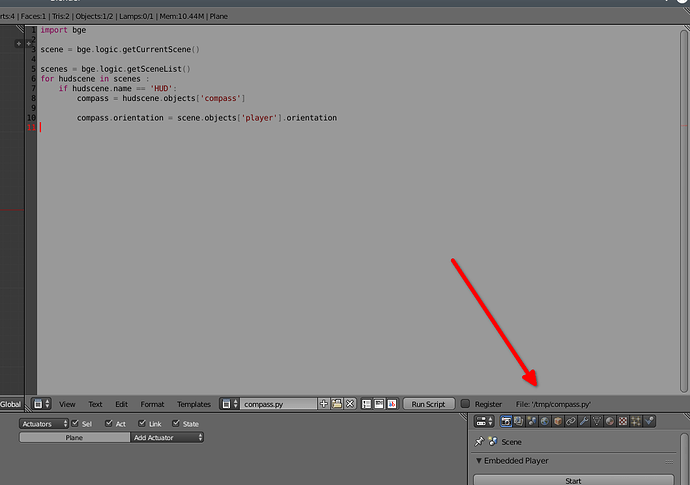Open the Format menu
Image resolution: width=690 pixels, height=485 pixels.
click(152, 404)
